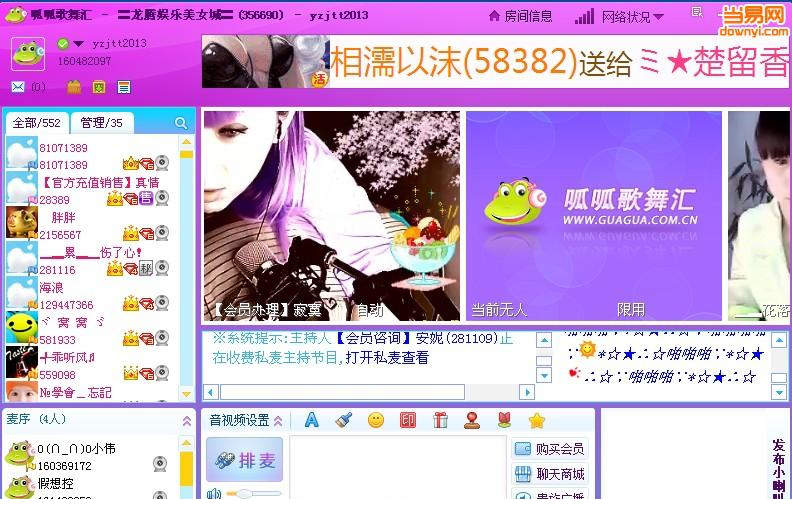Open the list panel icon in the profile bar

(124, 87)
